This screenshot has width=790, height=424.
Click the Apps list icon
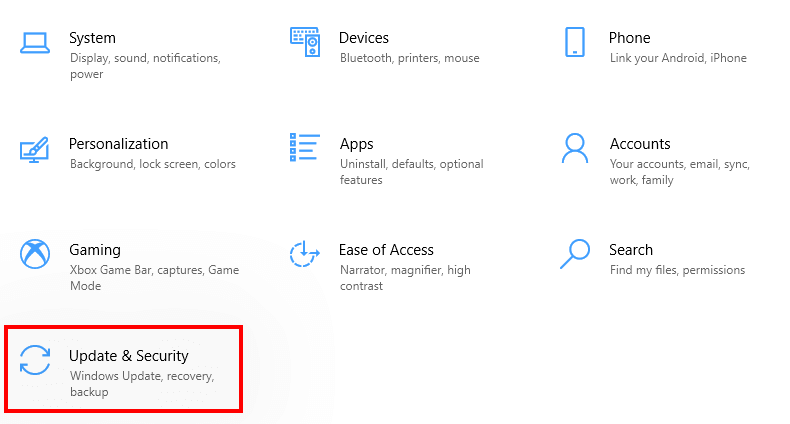click(x=304, y=148)
